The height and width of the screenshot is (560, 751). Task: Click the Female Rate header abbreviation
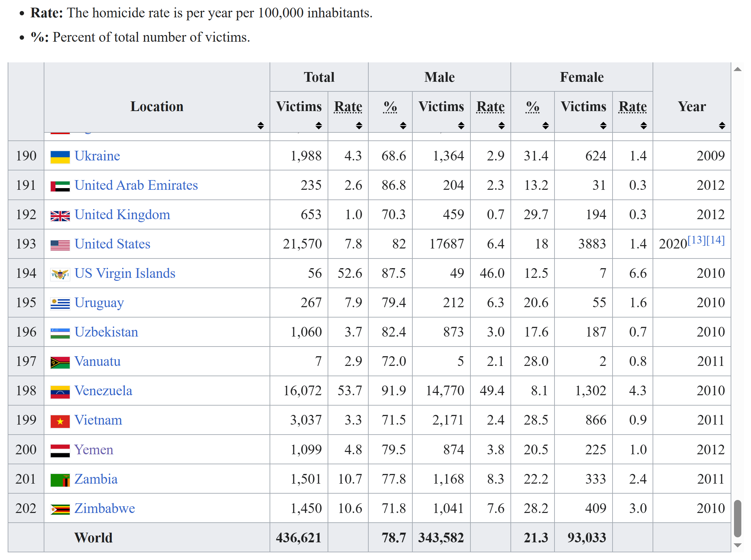(632, 106)
